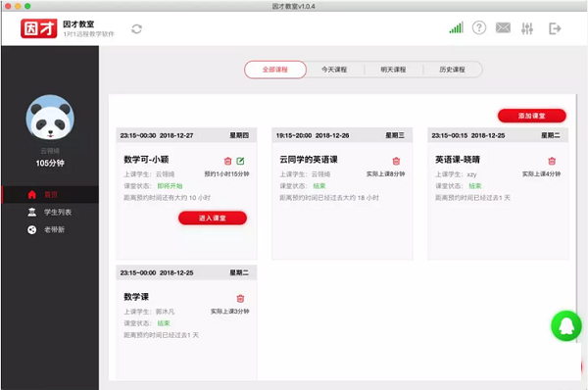Image resolution: width=588 pixels, height=390 pixels.
Task: Click the 即将开始 status text
Action: click(x=170, y=186)
